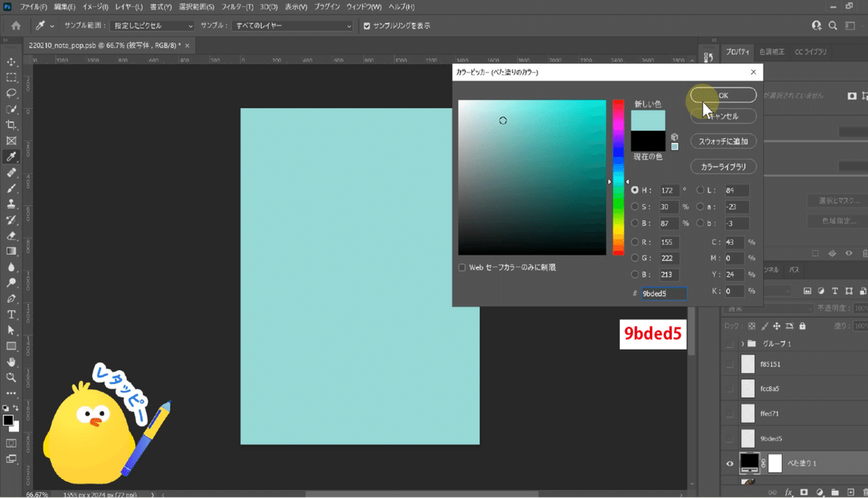Select the ffed71 layer thumbnail

click(x=748, y=413)
